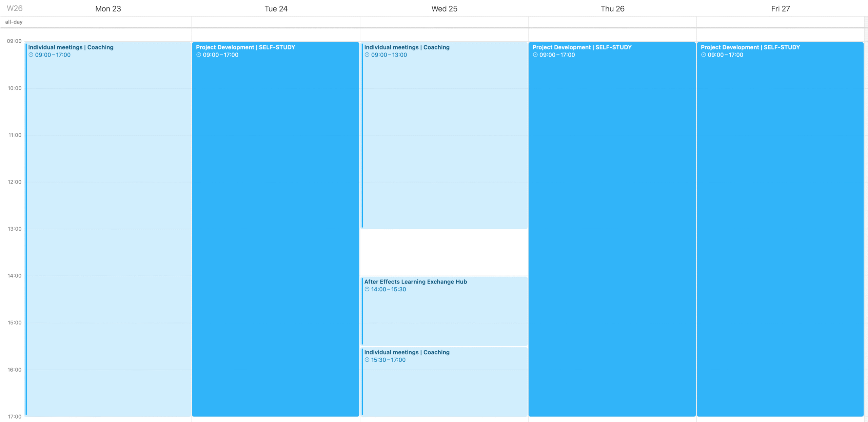
Task: Click the clock icon in Friday's event
Action: tap(704, 55)
